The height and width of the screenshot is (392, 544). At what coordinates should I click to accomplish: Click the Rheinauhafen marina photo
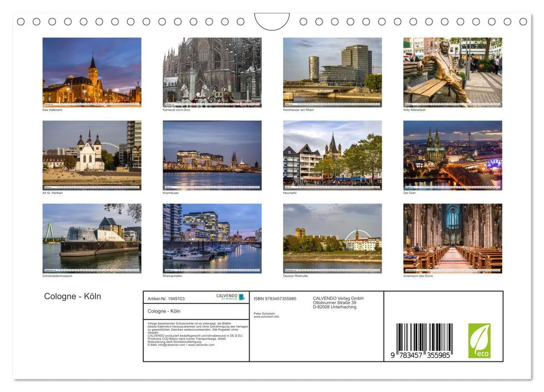pos(212,238)
